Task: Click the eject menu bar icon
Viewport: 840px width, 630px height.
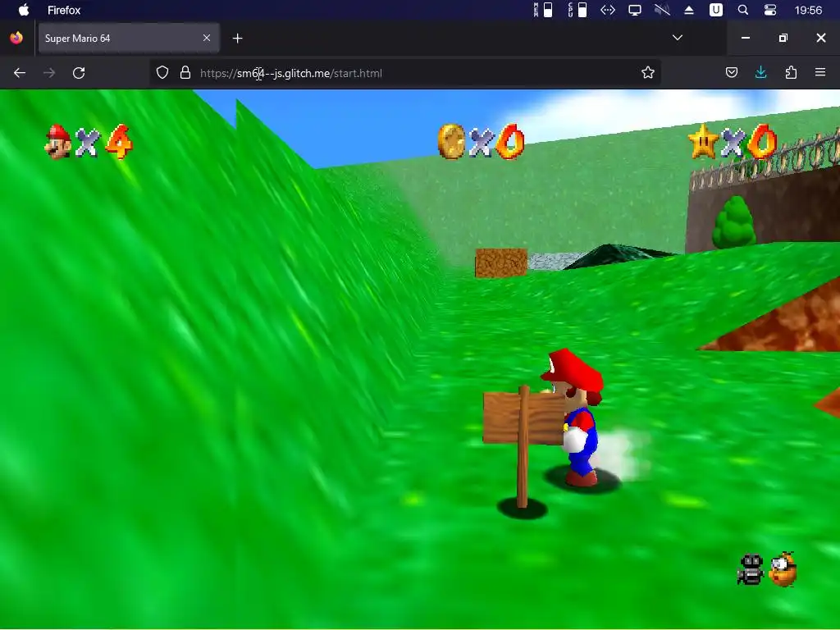Action: [x=689, y=10]
